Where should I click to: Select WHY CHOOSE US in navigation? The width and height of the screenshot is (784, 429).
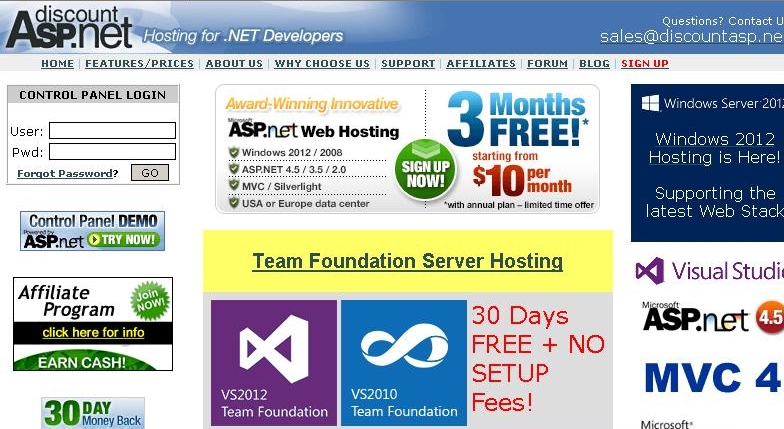pyautogui.click(x=322, y=64)
